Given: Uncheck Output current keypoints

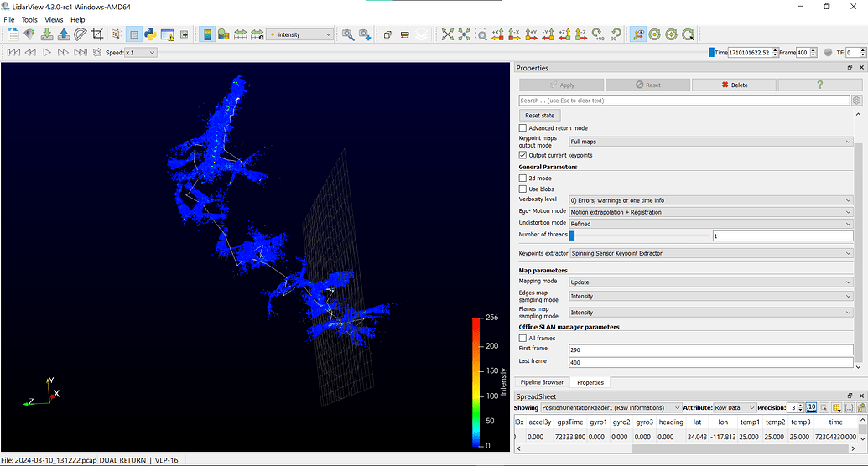Looking at the screenshot, I should click(522, 155).
